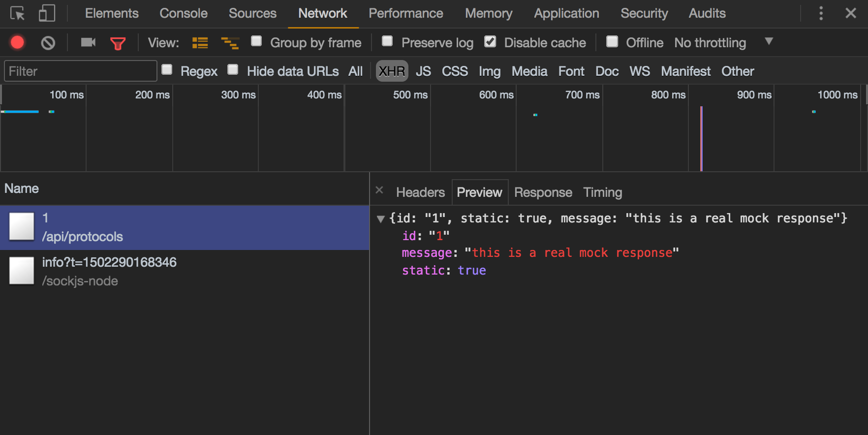The image size is (868, 435).
Task: Filter requests by JS type
Action: [x=423, y=71]
